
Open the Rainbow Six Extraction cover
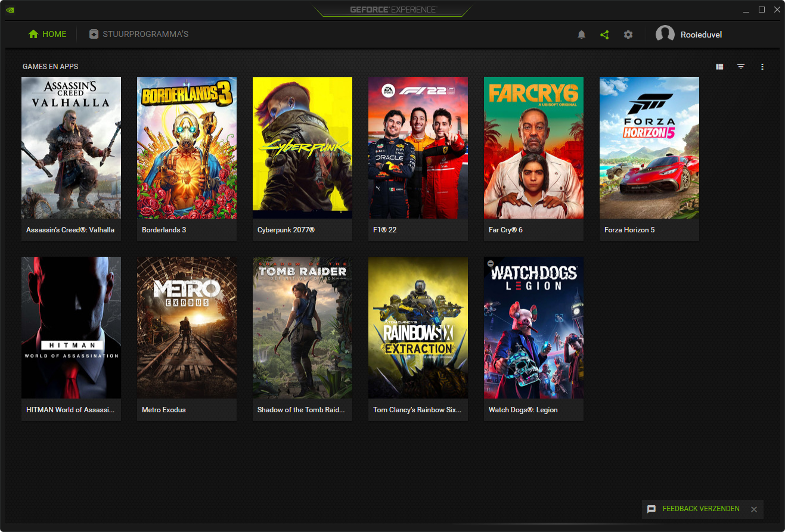(x=418, y=328)
